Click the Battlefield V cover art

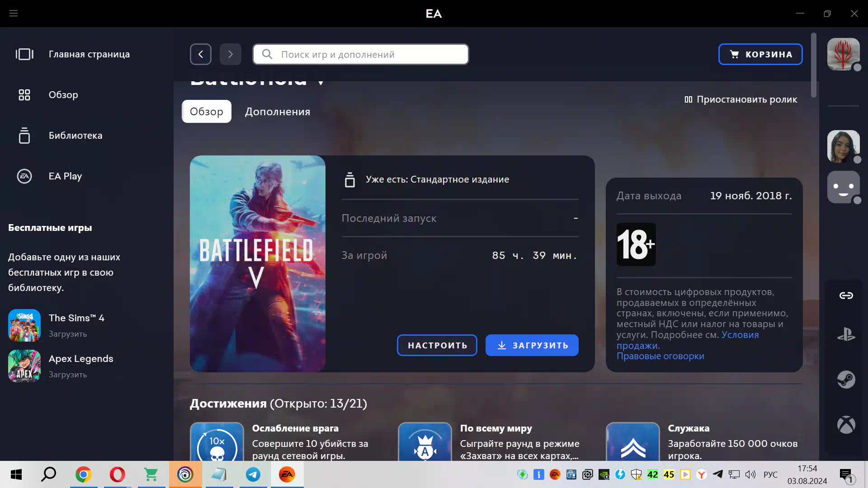coord(258,264)
